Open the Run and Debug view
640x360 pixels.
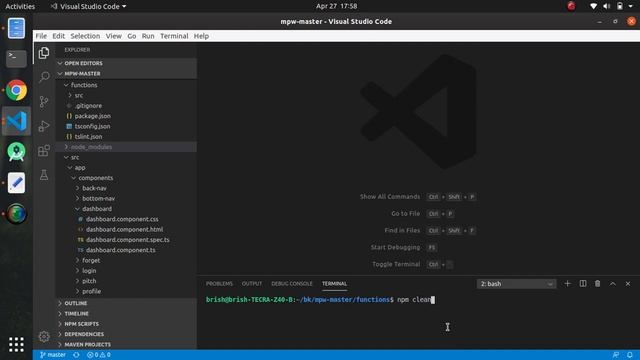coord(44,126)
